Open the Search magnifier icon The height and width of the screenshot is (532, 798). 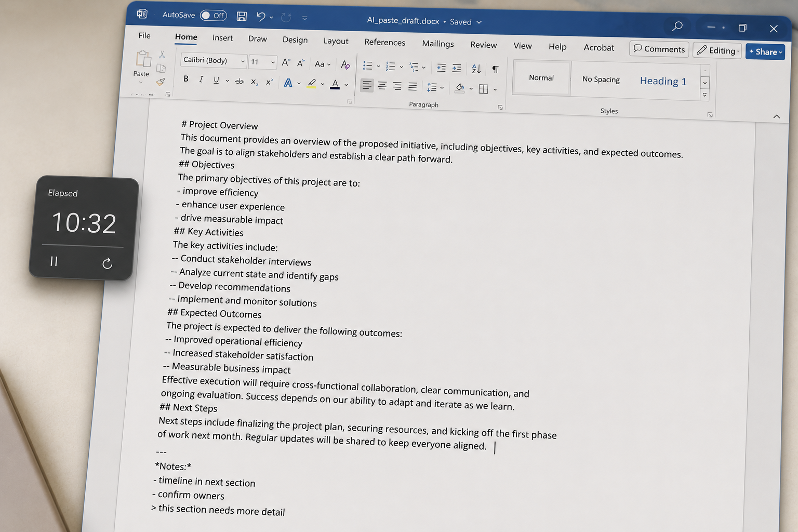pos(677,26)
